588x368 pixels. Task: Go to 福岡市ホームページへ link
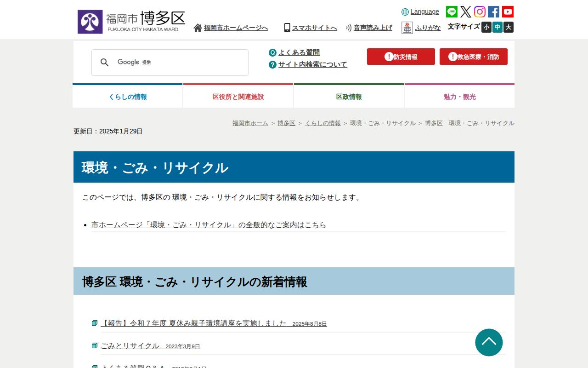(236, 28)
